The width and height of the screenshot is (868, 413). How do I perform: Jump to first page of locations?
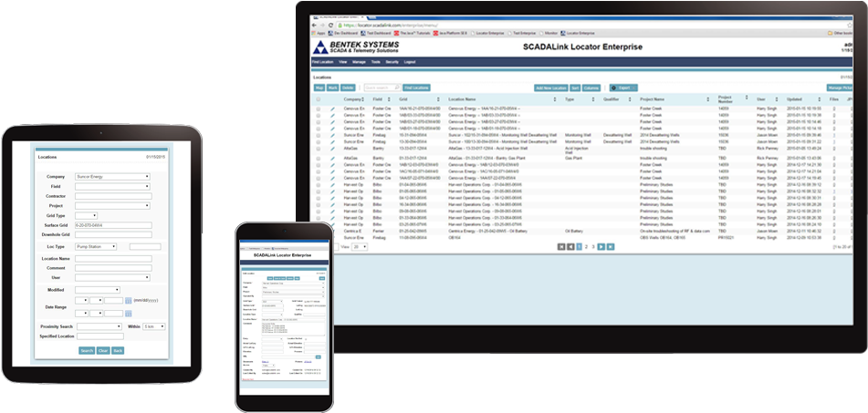pyautogui.click(x=560, y=246)
